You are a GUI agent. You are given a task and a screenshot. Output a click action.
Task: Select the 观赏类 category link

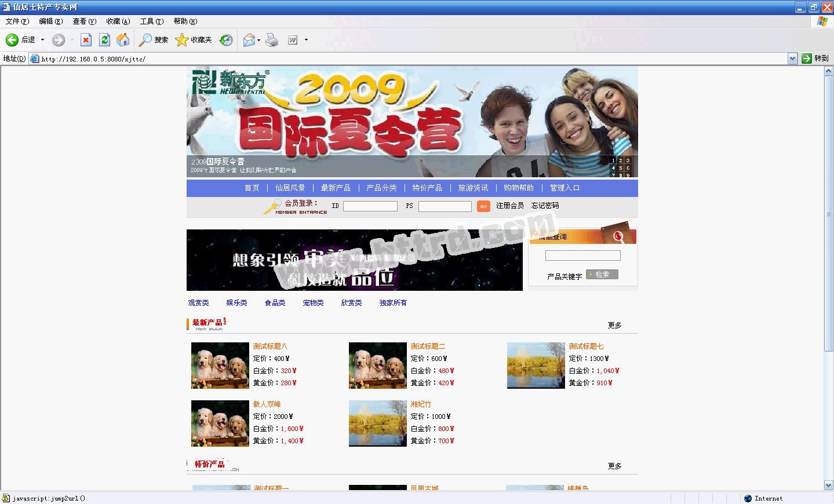pyautogui.click(x=198, y=302)
